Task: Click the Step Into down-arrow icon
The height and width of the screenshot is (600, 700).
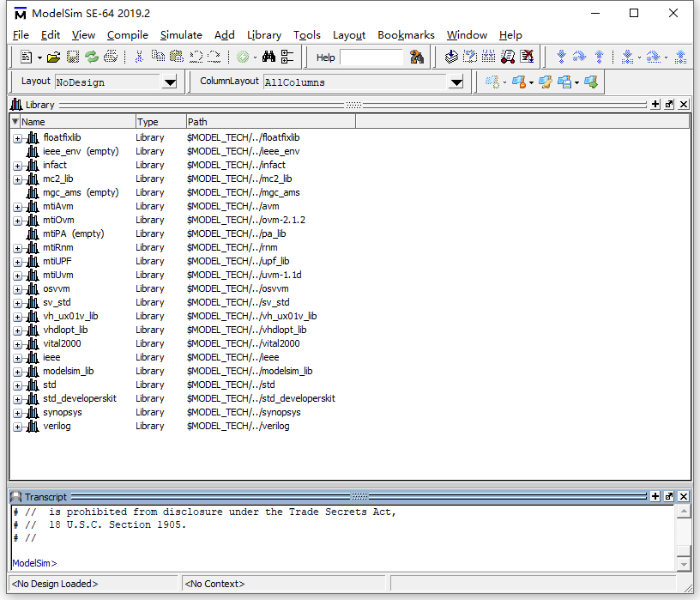Action: tap(561, 57)
